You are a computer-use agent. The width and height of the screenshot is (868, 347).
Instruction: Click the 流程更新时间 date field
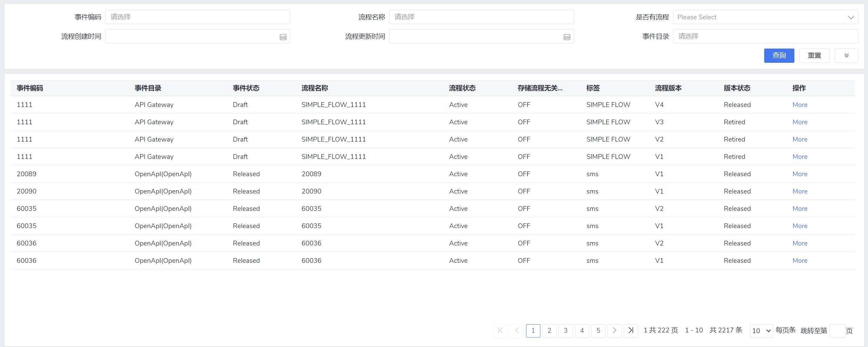tap(481, 36)
